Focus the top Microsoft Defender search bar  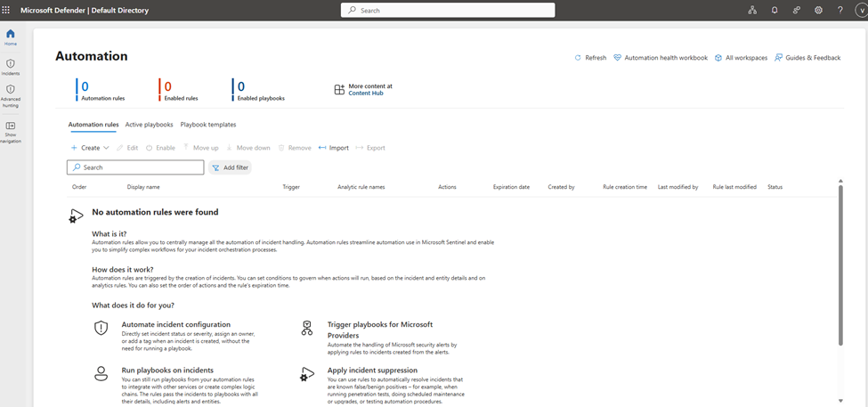pyautogui.click(x=448, y=10)
